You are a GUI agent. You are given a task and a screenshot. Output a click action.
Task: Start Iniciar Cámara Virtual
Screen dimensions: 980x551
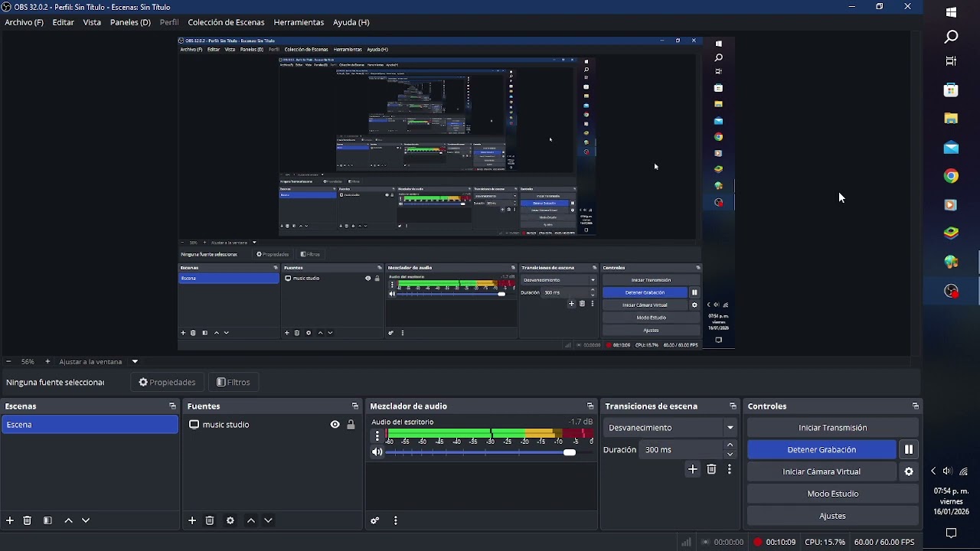(822, 471)
